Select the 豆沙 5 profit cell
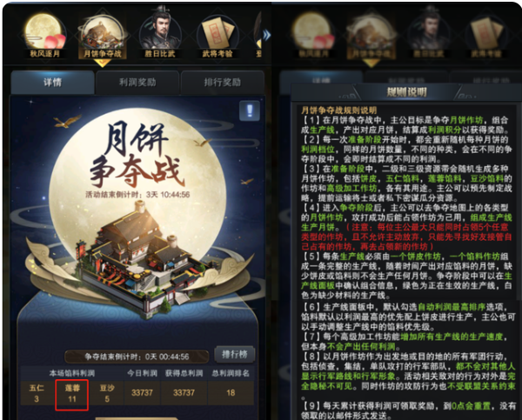The height and width of the screenshot is (420, 522). [x=107, y=393]
